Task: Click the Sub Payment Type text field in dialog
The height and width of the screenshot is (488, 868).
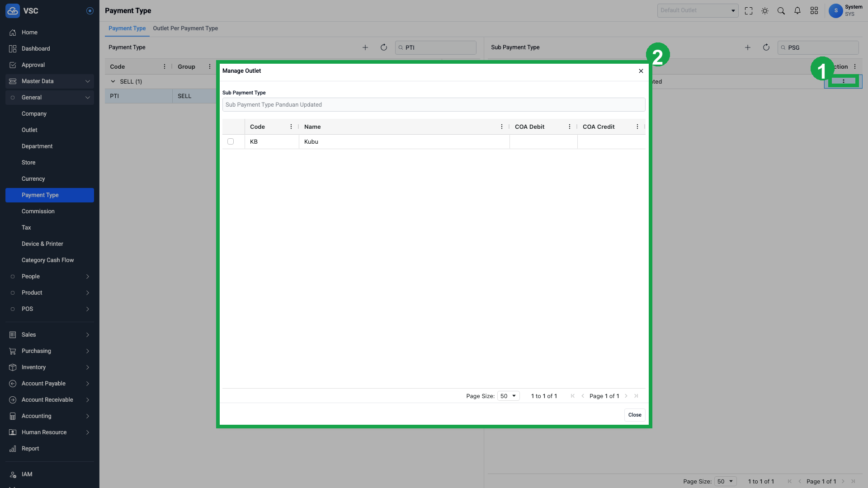Action: coord(434,105)
